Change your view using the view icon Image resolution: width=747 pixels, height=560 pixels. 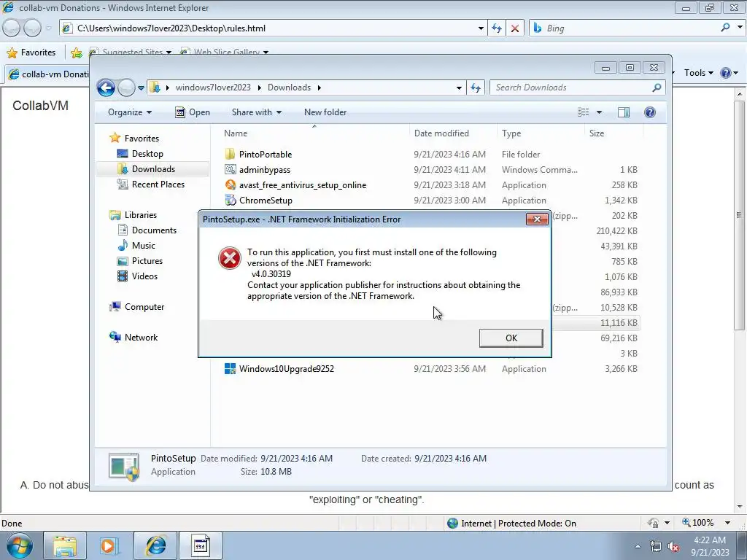[x=583, y=112]
